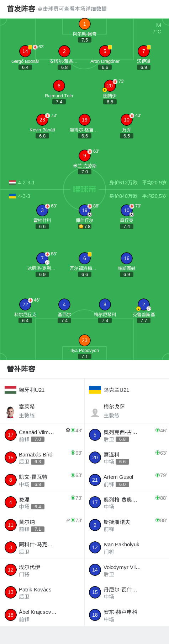Select player 14 Gergő Bodnár jersey icon

click(25, 51)
